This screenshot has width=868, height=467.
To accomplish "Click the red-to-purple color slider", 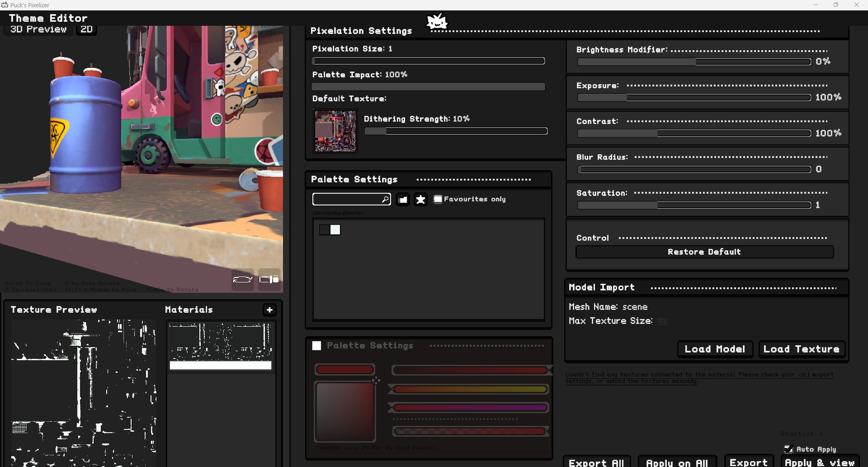I will tap(470, 408).
